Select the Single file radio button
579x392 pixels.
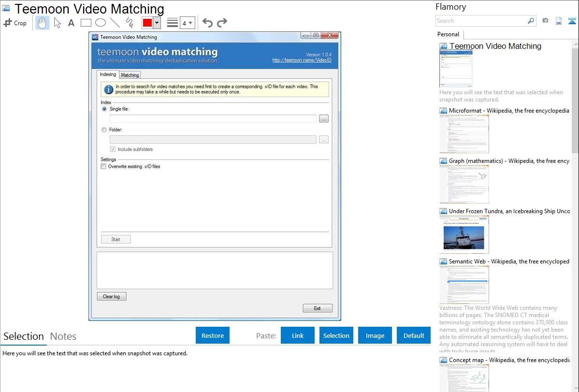click(x=104, y=109)
